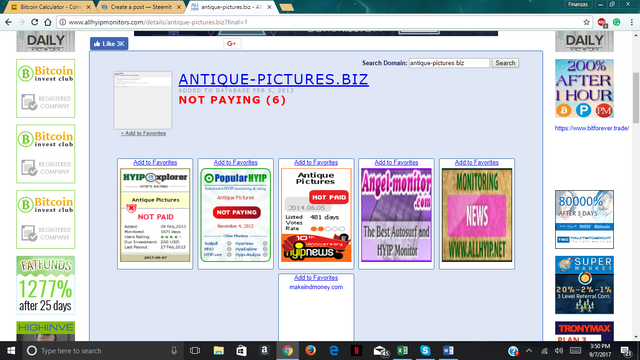This screenshot has width=640, height=360.
Task: Click the Super Market referral ad
Action: coord(584,285)
